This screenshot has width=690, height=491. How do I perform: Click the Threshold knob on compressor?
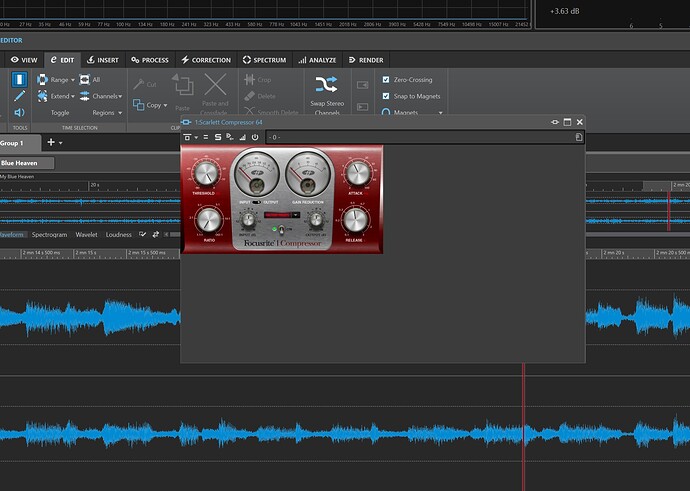click(x=208, y=173)
